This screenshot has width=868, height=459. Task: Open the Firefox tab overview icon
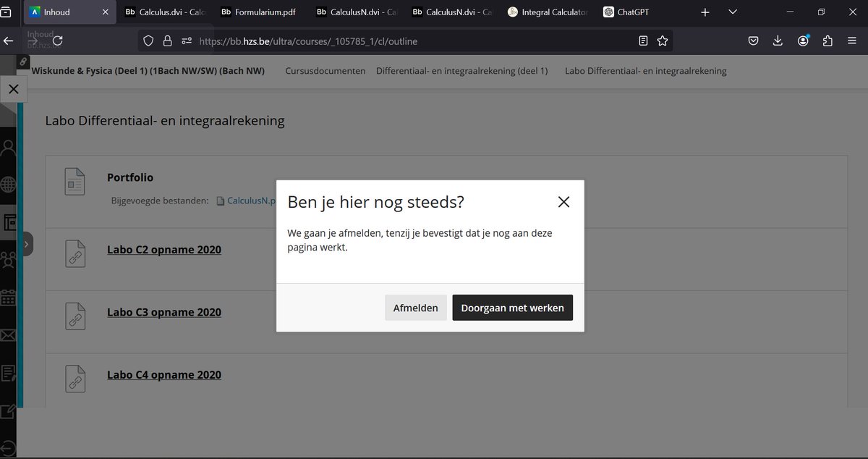pyautogui.click(x=7, y=12)
